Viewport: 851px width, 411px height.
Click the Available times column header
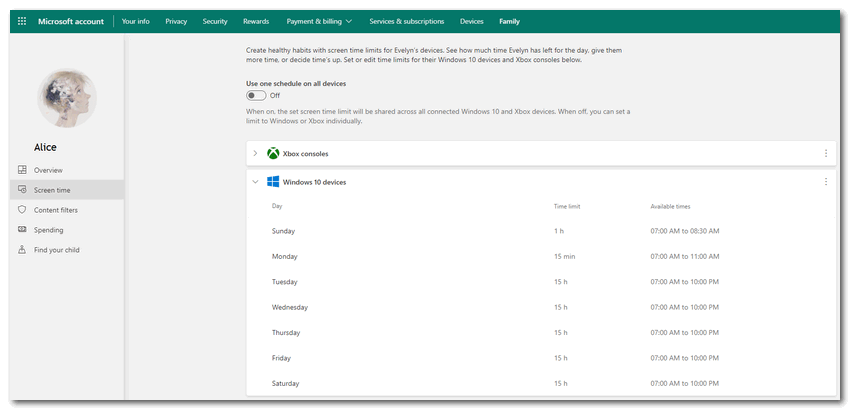click(x=670, y=206)
